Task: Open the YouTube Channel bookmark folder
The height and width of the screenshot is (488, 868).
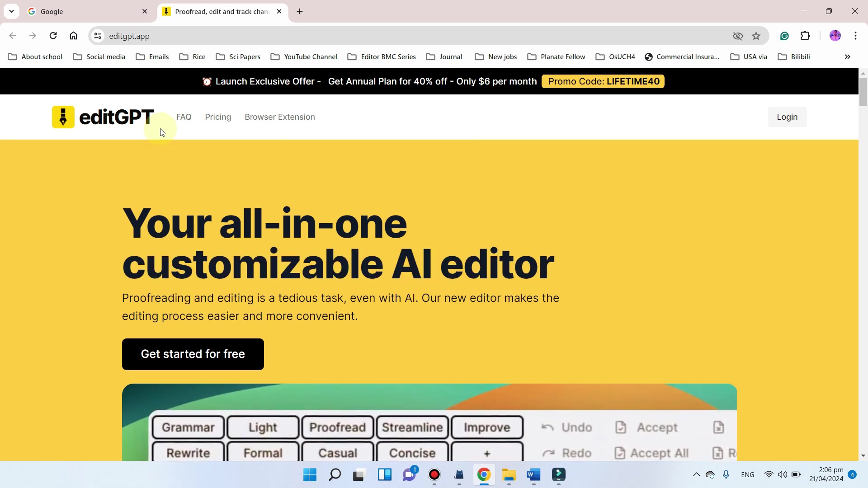Action: (304, 57)
